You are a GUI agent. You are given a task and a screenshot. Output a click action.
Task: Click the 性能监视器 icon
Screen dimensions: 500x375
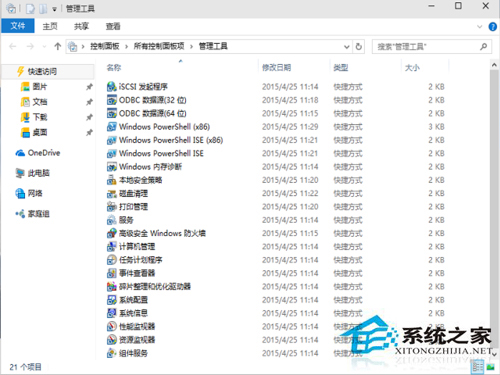(111, 327)
